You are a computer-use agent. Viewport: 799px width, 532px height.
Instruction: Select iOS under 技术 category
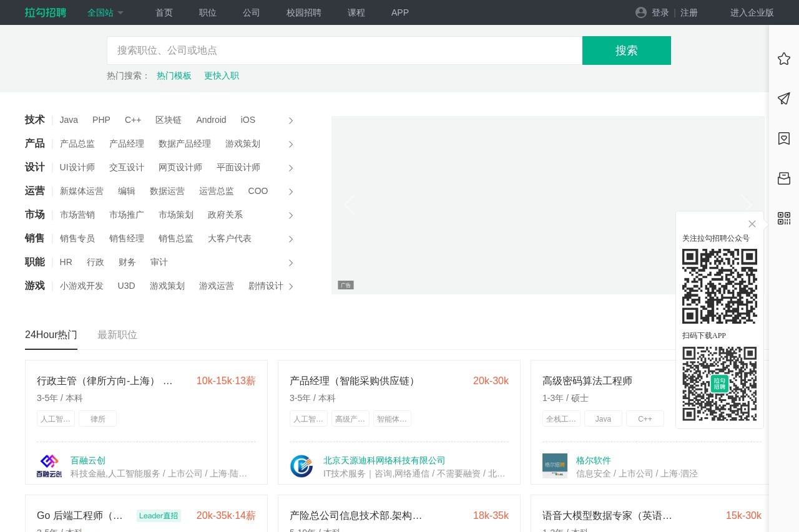click(x=248, y=120)
